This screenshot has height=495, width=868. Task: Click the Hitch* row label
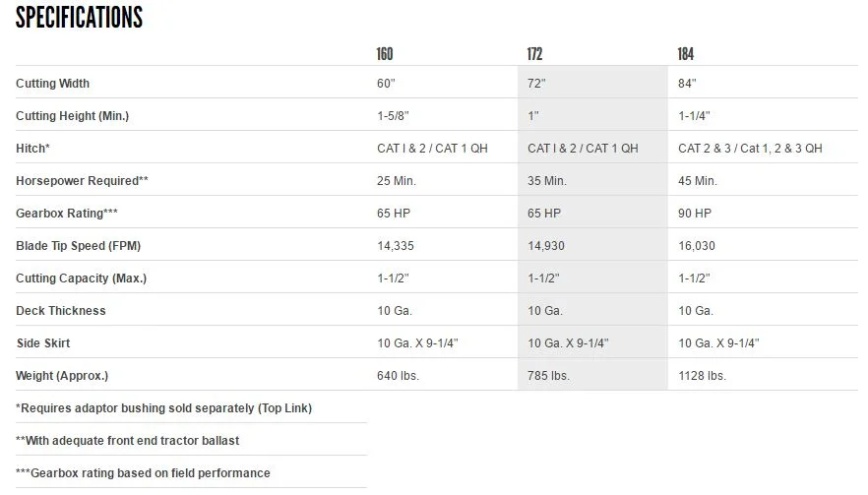tap(32, 149)
